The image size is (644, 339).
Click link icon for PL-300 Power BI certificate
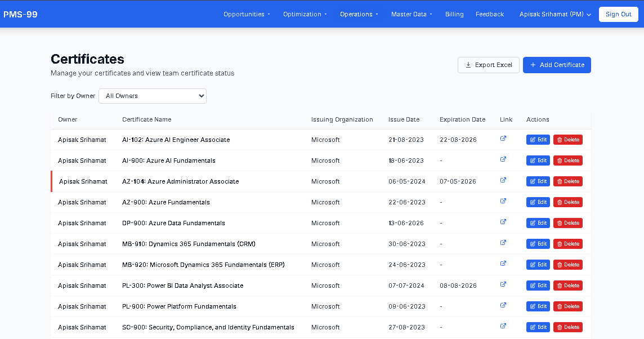tap(503, 284)
